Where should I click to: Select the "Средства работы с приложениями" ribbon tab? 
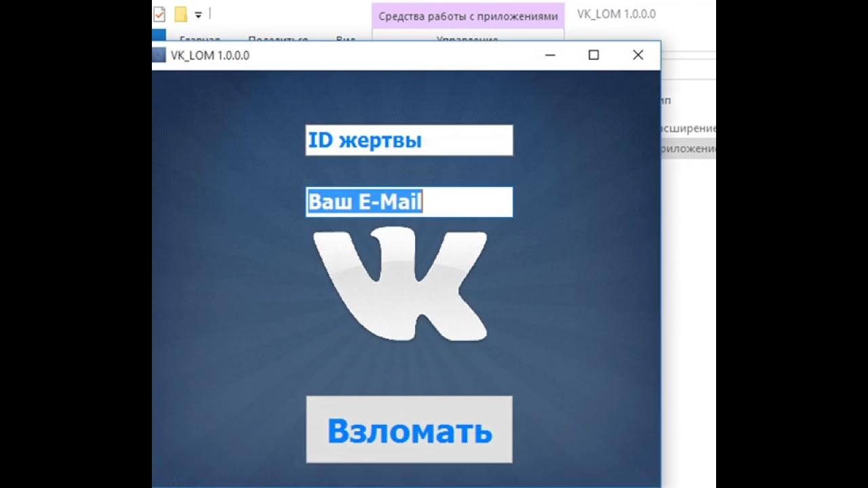tap(468, 16)
